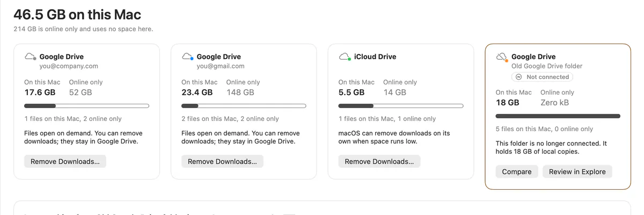Screen dimensions: 644x215
Task: Remove downloads for iCloud Drive
Action: point(379,161)
